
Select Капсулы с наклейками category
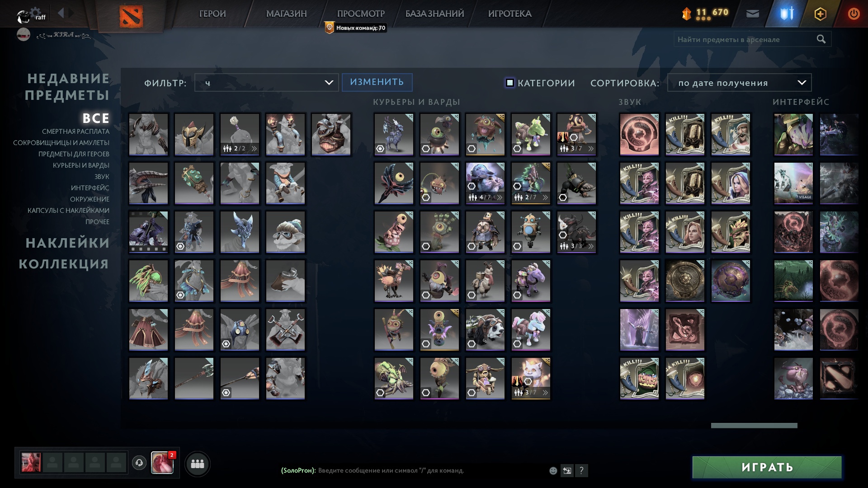coord(68,211)
